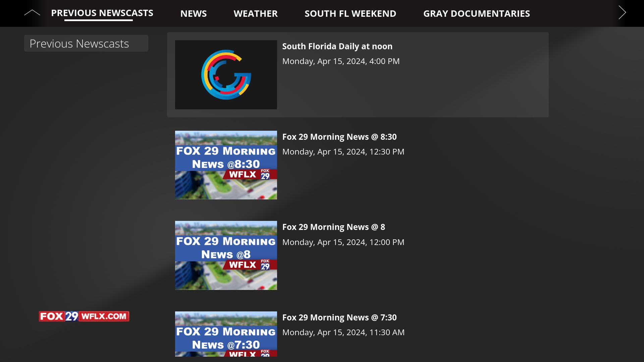644x362 pixels.
Task: Select the South Florida Daily at noon thumbnail
Action: click(x=226, y=74)
